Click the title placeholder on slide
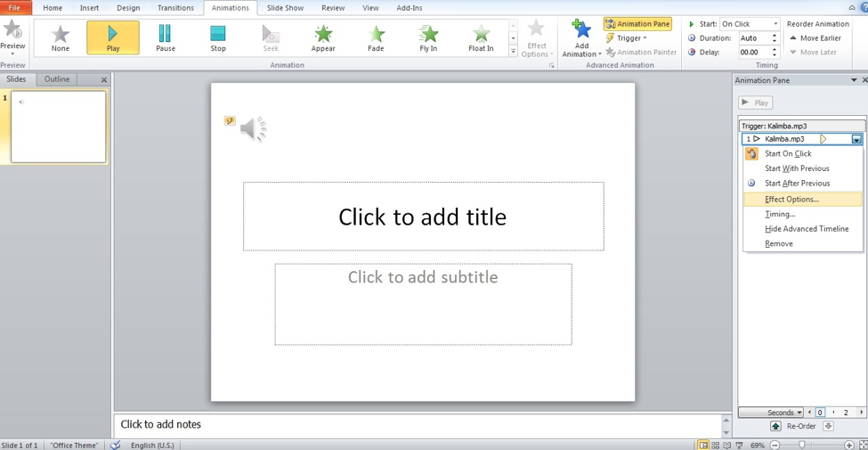 423,217
